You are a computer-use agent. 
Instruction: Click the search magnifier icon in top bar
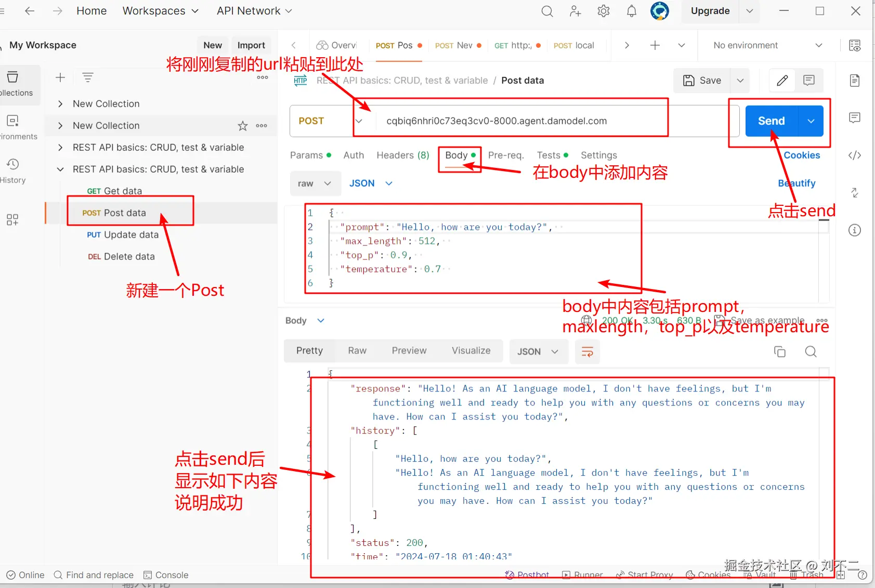547,11
